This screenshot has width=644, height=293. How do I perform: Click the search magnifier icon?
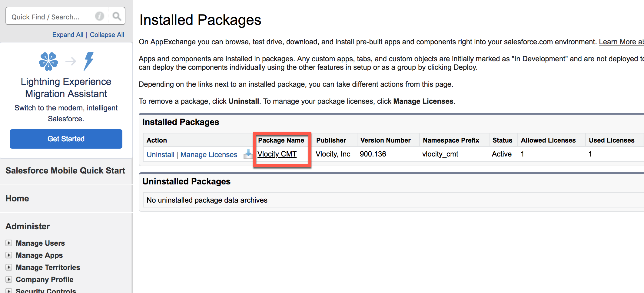[x=117, y=16]
